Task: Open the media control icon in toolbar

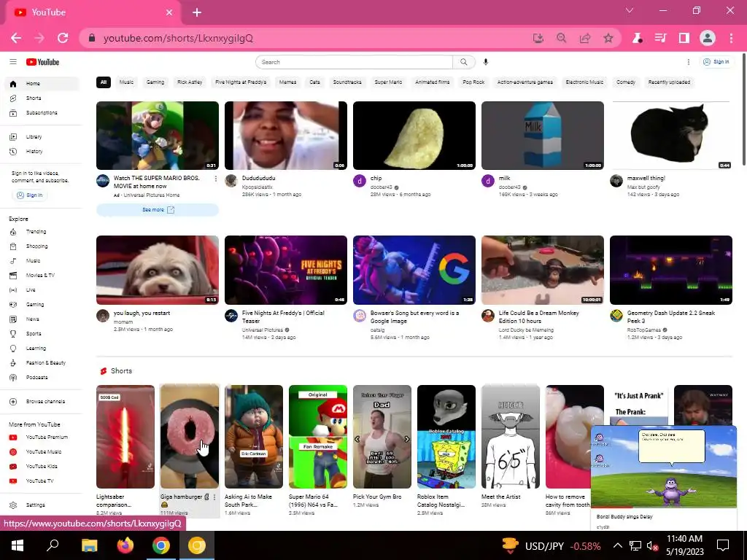Action: 660,38
